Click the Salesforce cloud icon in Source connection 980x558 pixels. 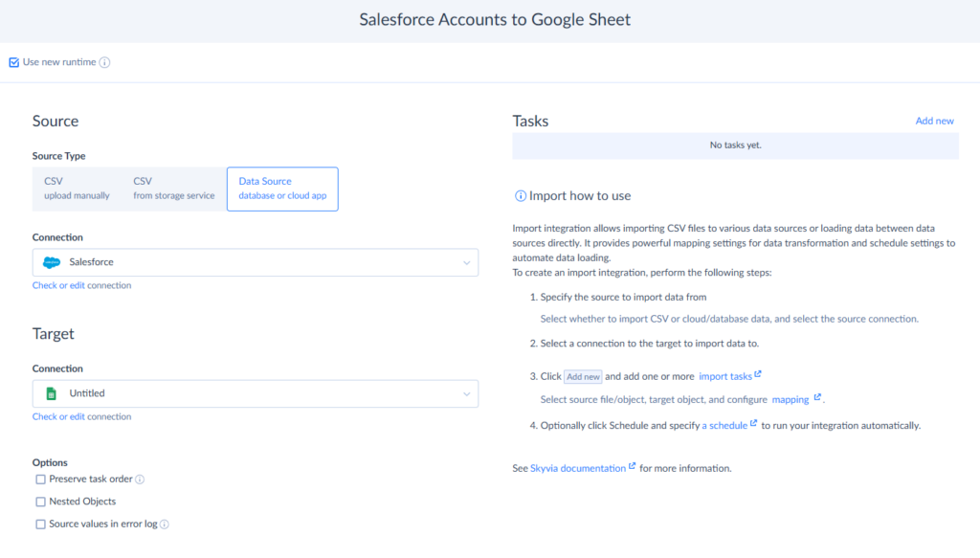tap(50, 261)
